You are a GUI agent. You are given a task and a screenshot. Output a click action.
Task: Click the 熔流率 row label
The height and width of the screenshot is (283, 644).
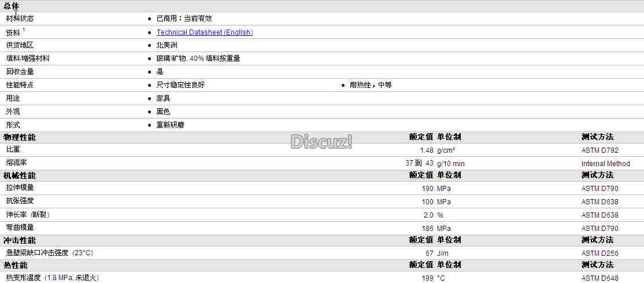coord(16,163)
